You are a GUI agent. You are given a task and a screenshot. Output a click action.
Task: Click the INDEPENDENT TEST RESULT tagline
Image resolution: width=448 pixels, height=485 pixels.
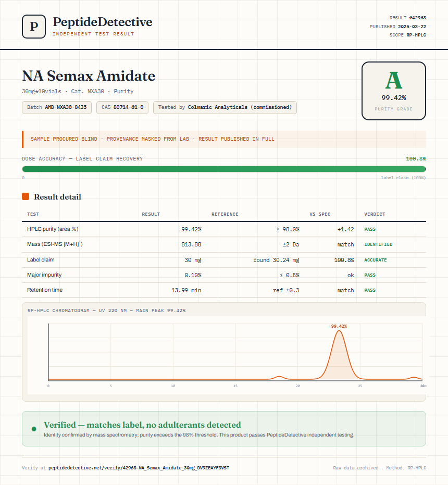click(x=93, y=34)
